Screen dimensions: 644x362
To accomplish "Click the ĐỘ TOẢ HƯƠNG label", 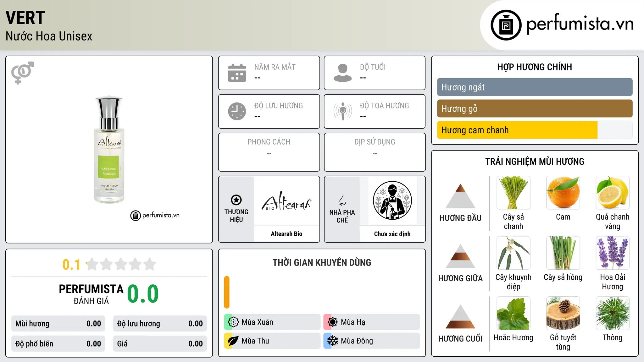I will coord(384,106).
